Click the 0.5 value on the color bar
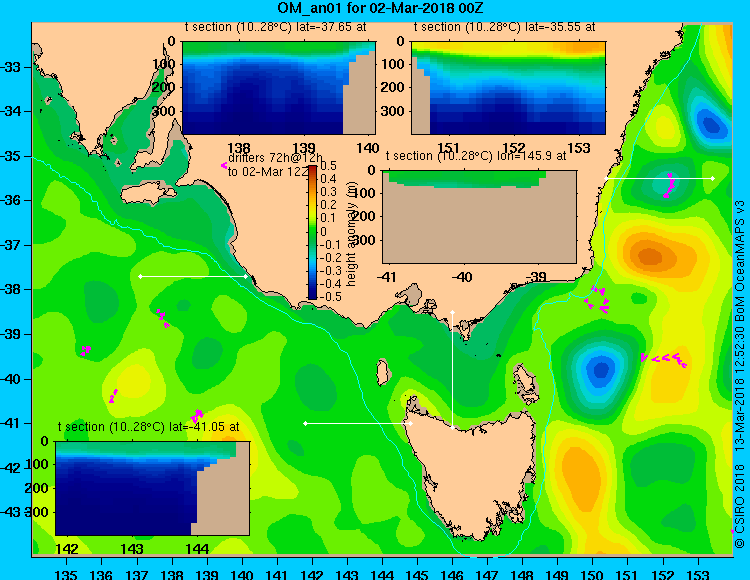The image size is (750, 580). [328, 166]
